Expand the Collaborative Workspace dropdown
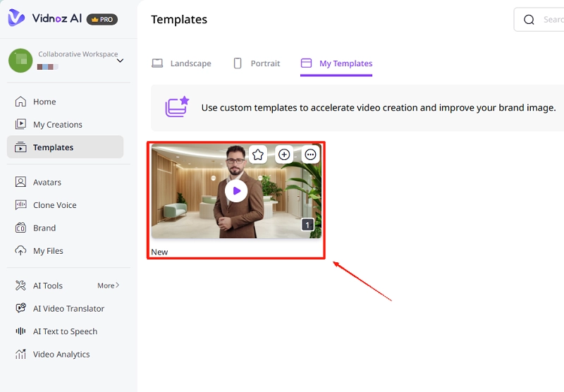The height and width of the screenshot is (392, 564). (x=120, y=61)
